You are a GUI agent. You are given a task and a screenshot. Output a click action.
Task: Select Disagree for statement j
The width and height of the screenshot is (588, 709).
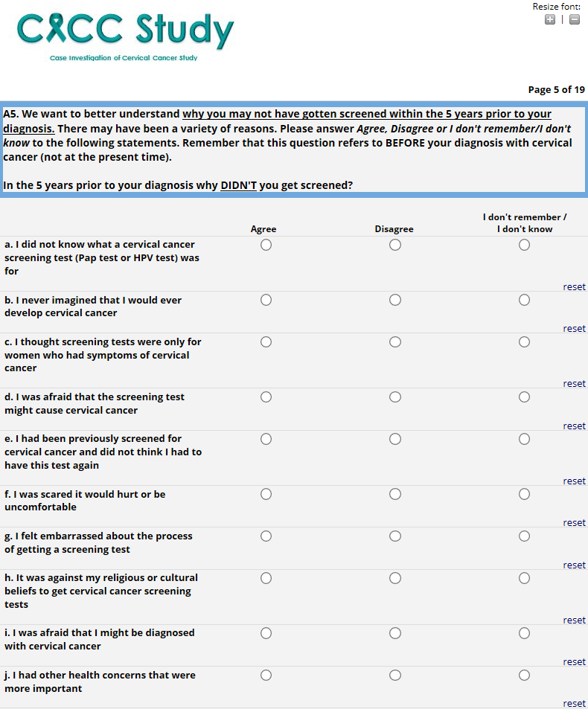click(395, 675)
